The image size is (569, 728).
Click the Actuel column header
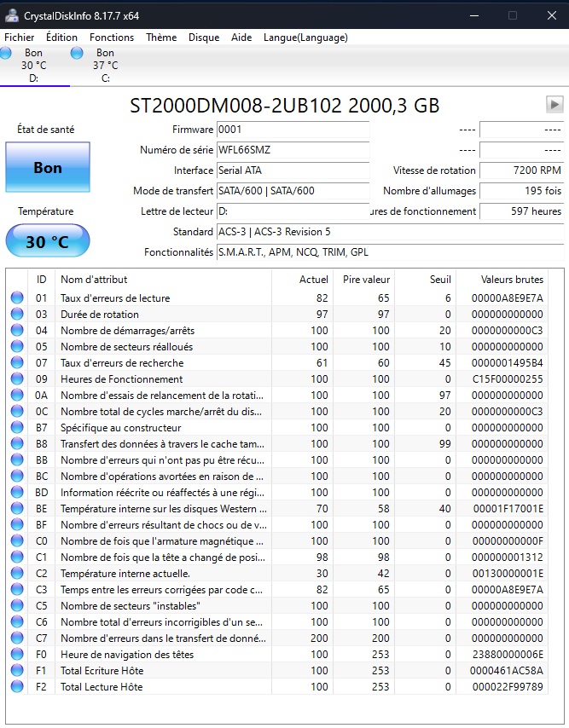pyautogui.click(x=302, y=280)
